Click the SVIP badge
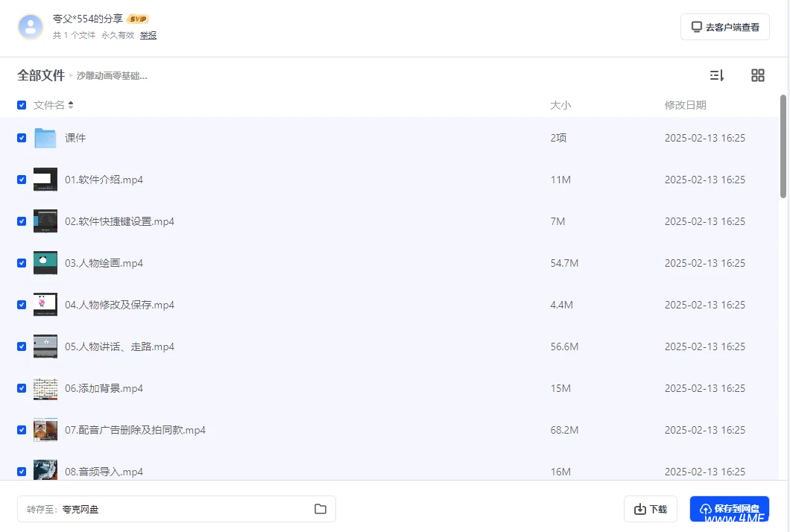 pos(138,19)
